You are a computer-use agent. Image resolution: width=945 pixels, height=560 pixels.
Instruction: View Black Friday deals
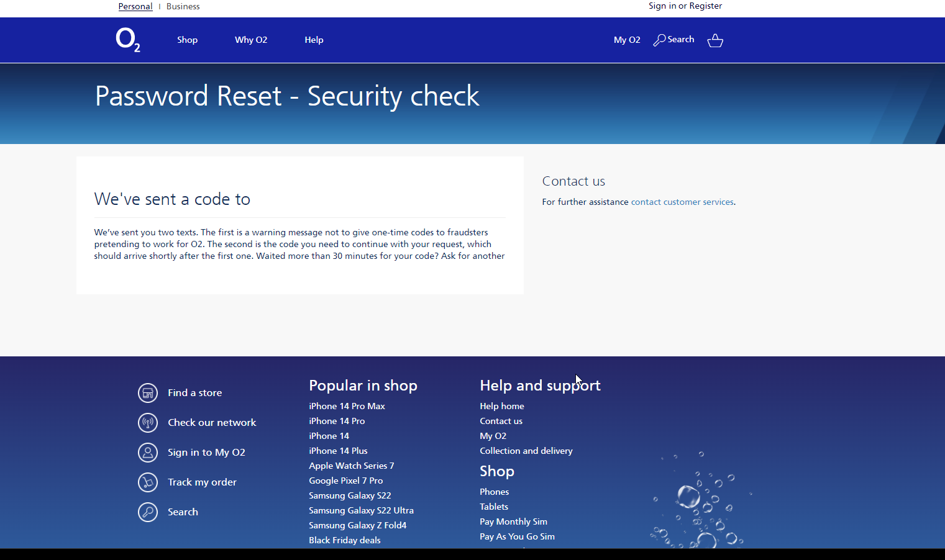point(344,540)
